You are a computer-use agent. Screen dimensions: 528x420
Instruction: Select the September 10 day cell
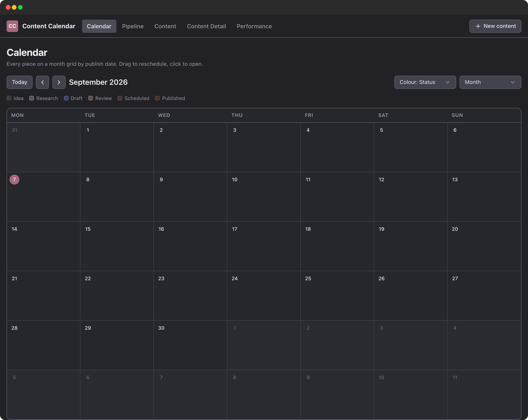[x=264, y=197]
